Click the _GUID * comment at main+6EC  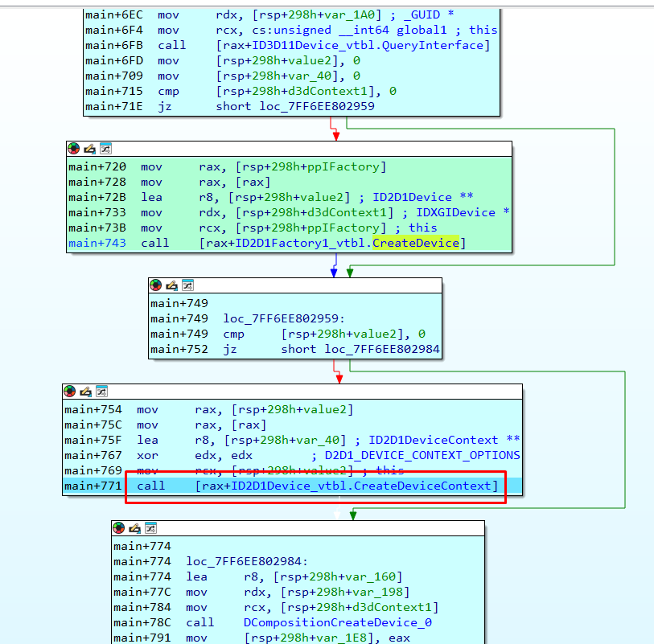tap(429, 15)
